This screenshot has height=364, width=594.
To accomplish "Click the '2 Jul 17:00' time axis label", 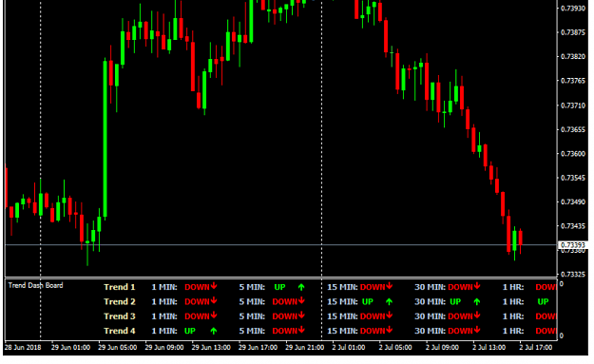I will point(536,347).
